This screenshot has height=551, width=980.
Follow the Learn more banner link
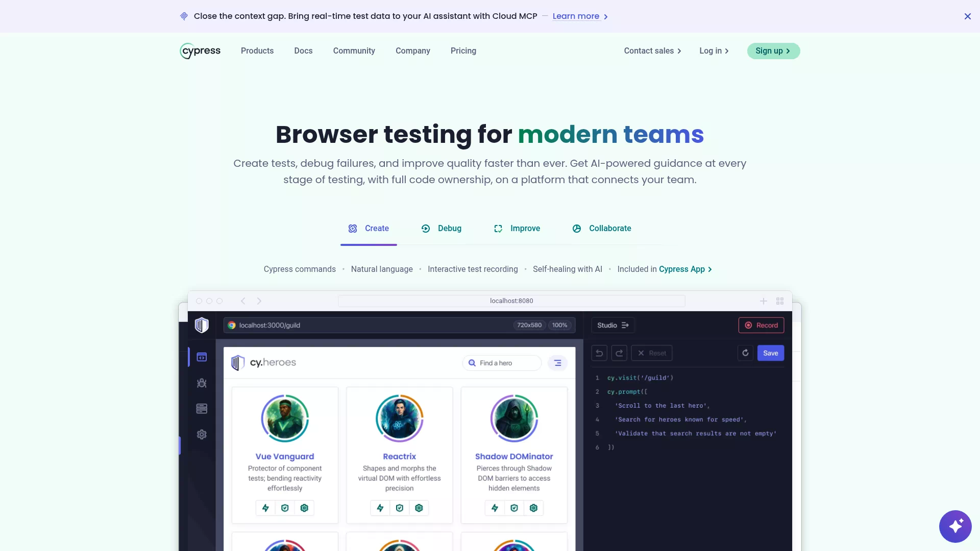580,16
